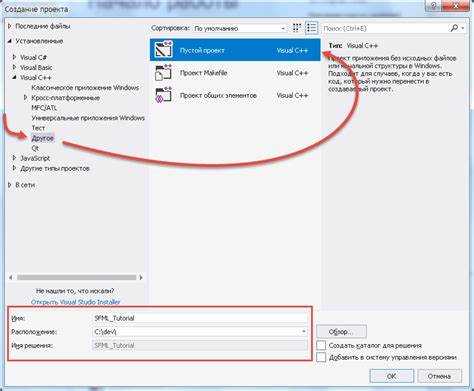The width and height of the screenshot is (474, 391).
Task: Enable Добавить в систему управления версиями checkbox
Action: click(321, 357)
